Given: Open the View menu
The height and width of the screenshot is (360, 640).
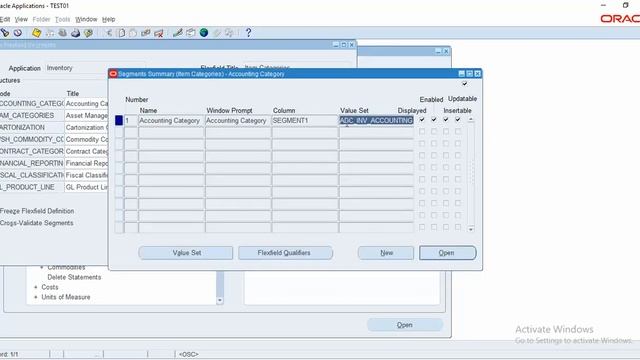Looking at the screenshot, I should click(21, 19).
